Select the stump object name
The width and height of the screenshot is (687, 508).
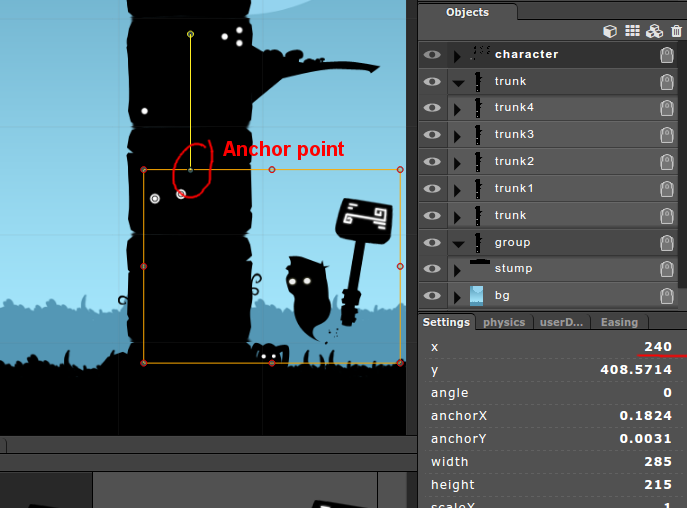(513, 269)
